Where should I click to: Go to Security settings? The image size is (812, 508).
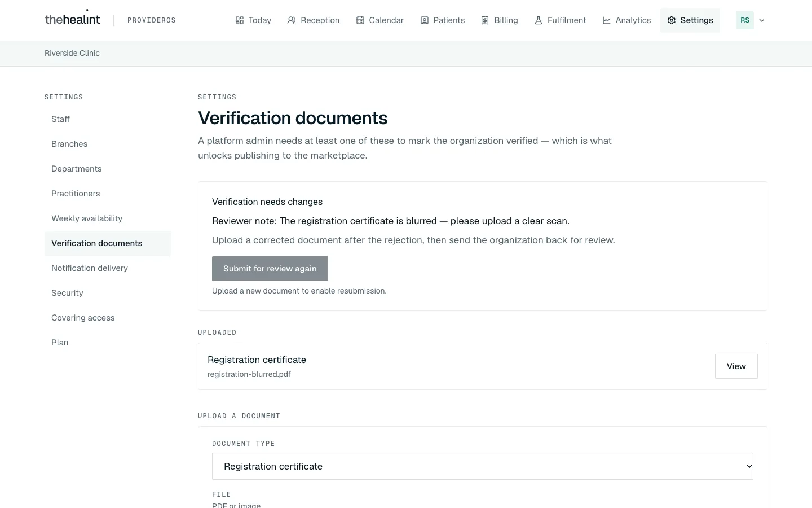(108, 293)
